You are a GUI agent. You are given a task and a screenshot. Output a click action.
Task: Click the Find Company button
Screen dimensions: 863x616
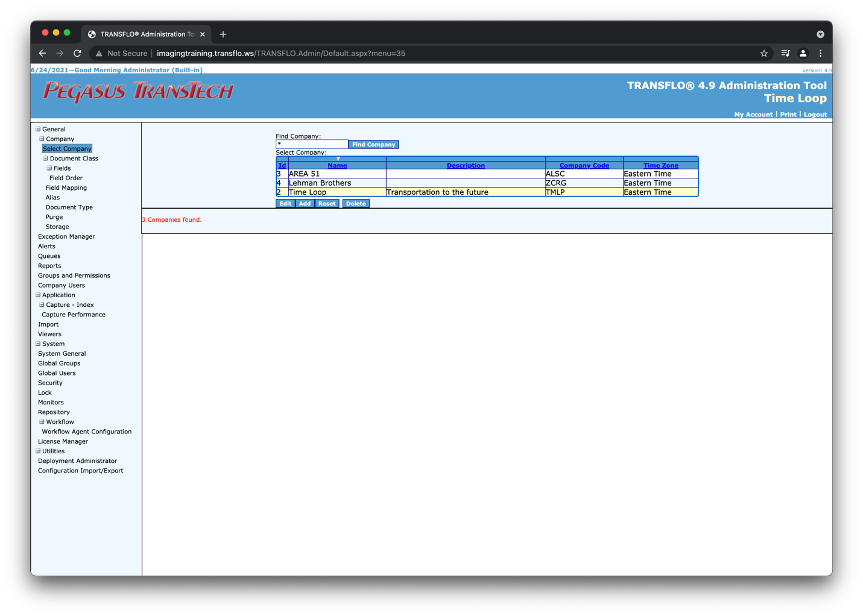coord(374,145)
